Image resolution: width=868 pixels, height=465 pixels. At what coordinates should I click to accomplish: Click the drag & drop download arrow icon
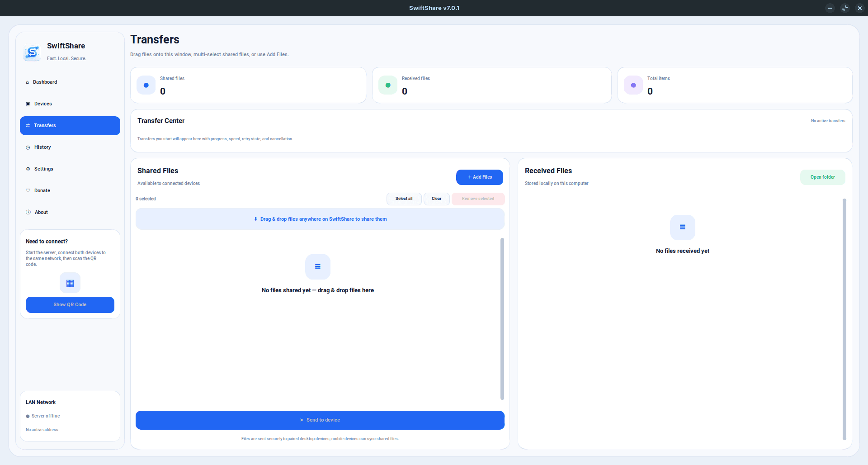pos(256,219)
